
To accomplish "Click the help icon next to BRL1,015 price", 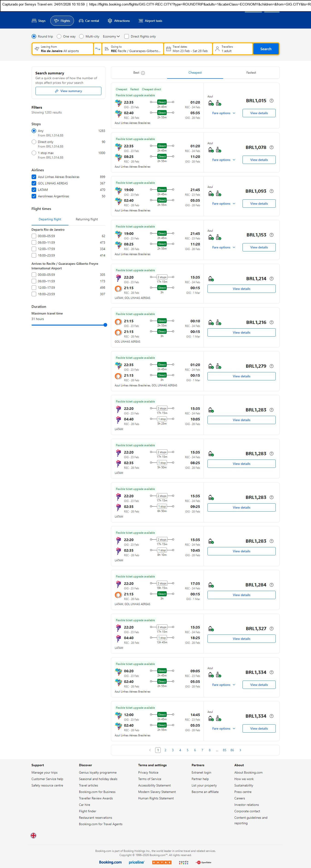I will tap(272, 101).
